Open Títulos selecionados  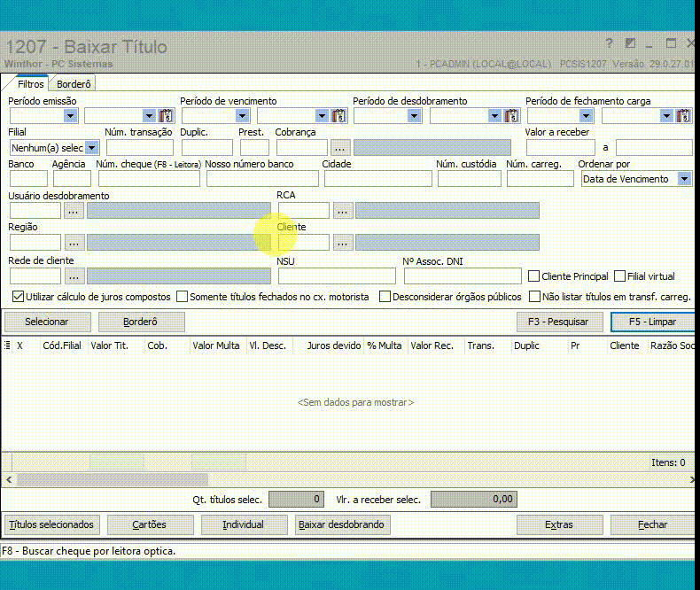point(51,524)
